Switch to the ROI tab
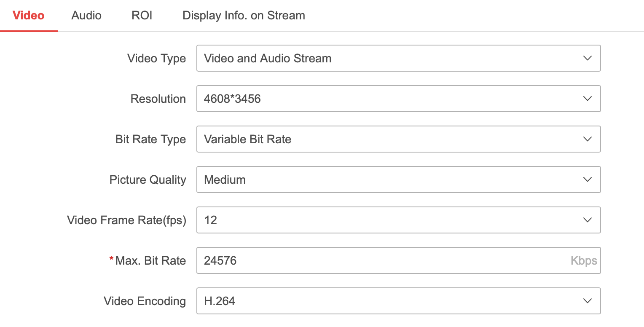The height and width of the screenshot is (327, 644). tap(142, 15)
